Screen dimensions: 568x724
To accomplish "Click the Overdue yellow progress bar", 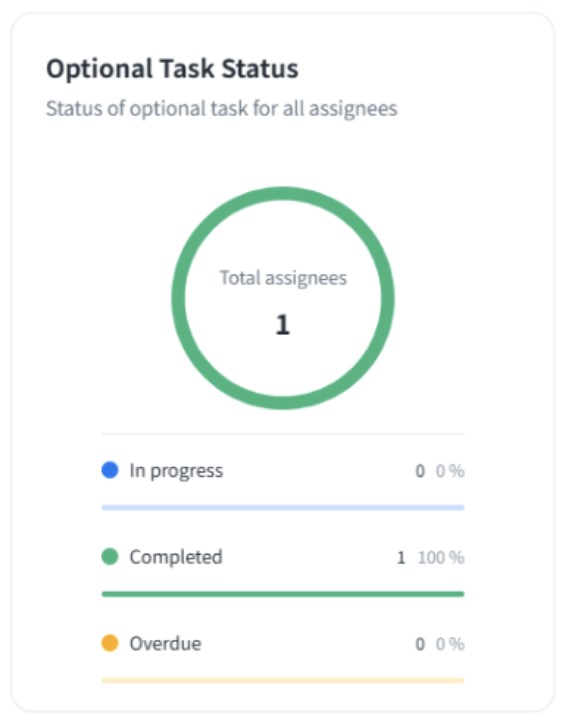I will click(x=283, y=680).
